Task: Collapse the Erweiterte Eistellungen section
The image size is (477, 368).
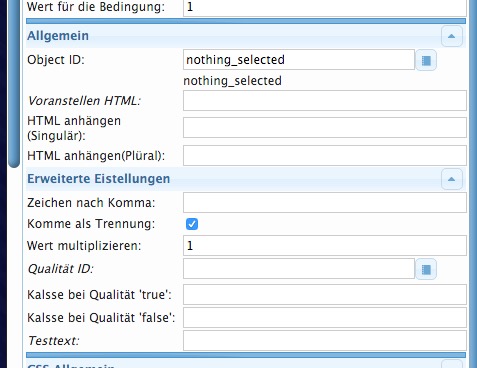Action: click(x=452, y=179)
